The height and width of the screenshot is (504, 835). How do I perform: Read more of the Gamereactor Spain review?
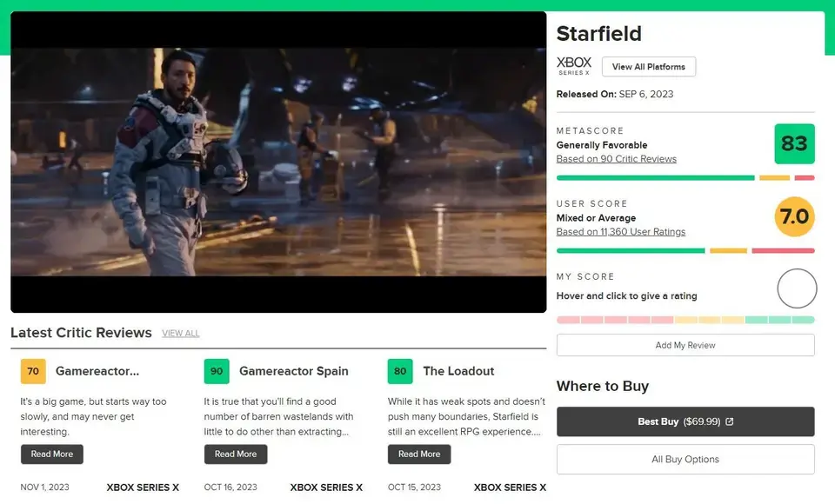[x=236, y=454]
